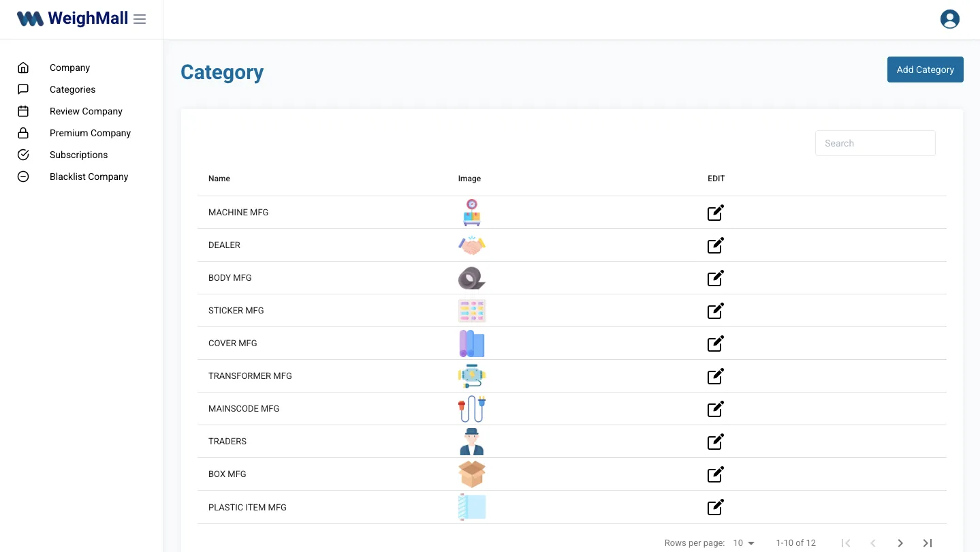Go to next page of categories
Screen dimensions: 980x552
(x=900, y=543)
